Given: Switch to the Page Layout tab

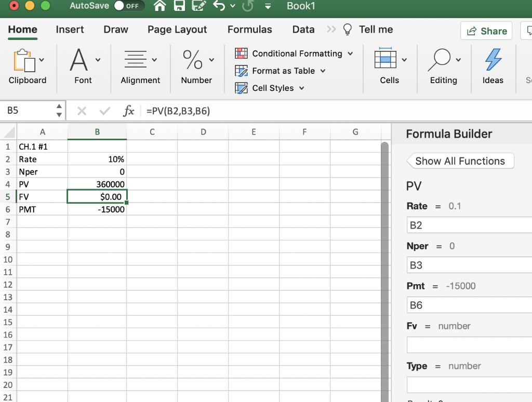Looking at the screenshot, I should (x=177, y=30).
